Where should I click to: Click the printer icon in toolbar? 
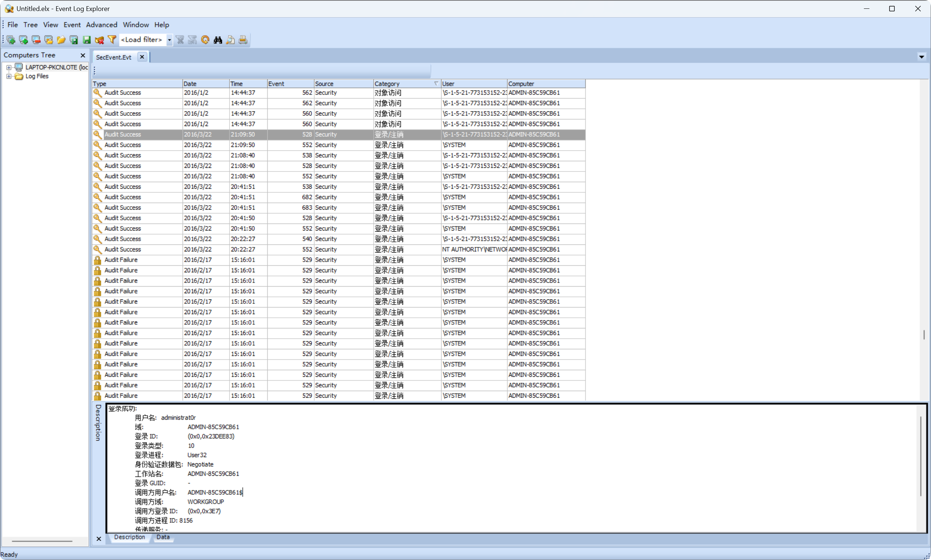point(243,40)
